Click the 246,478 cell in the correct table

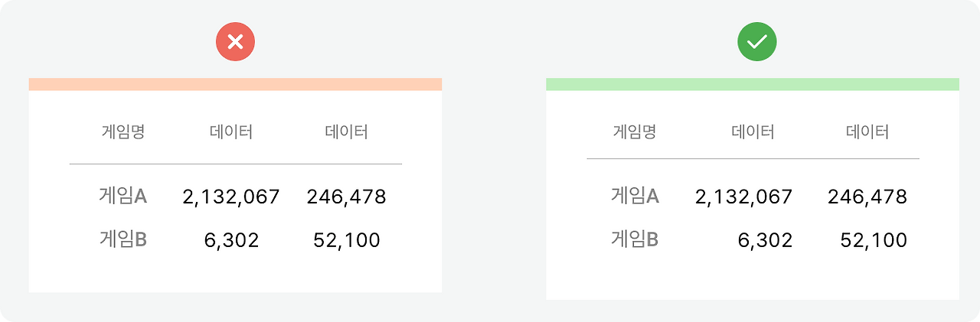click(x=867, y=197)
